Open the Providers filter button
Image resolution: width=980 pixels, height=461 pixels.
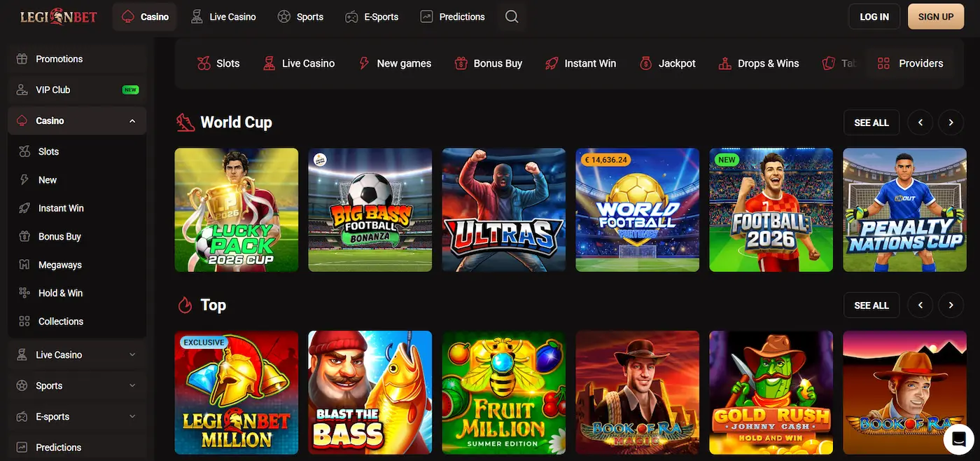click(x=911, y=63)
